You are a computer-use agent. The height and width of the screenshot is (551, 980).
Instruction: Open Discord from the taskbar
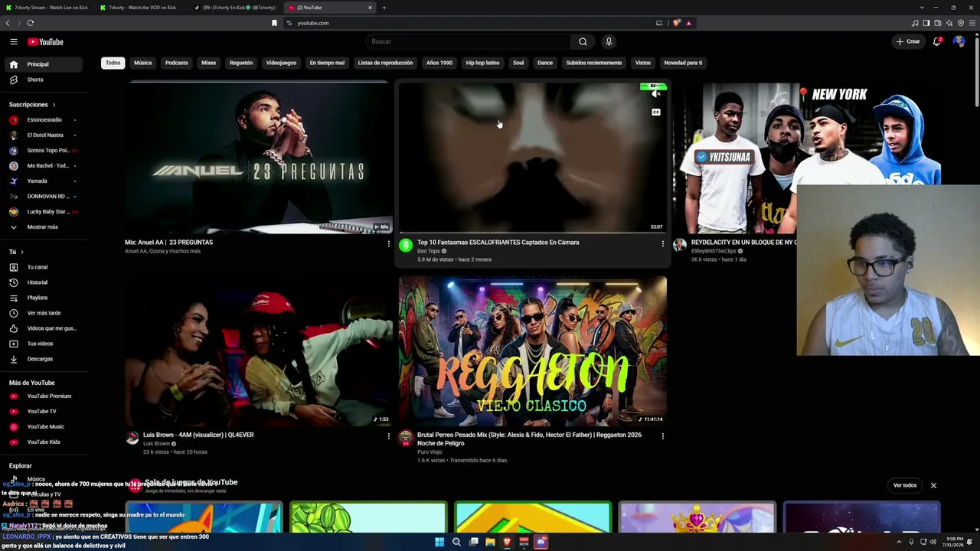[x=541, y=543]
